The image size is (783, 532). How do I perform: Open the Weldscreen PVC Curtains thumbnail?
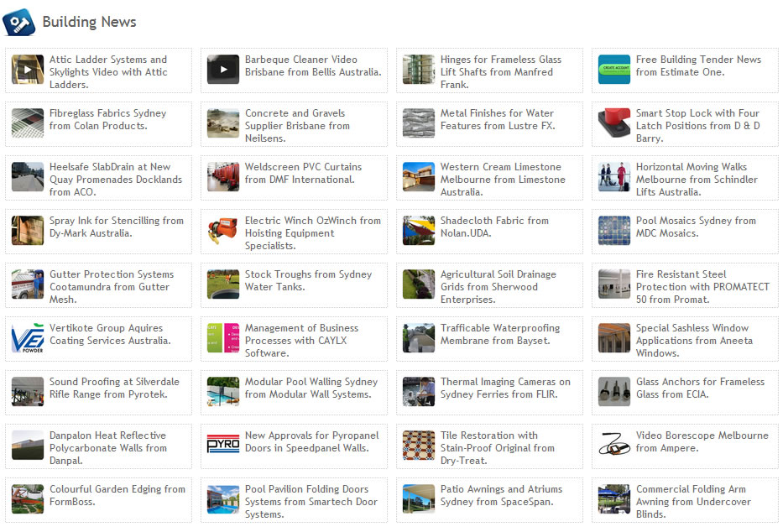pos(223,177)
